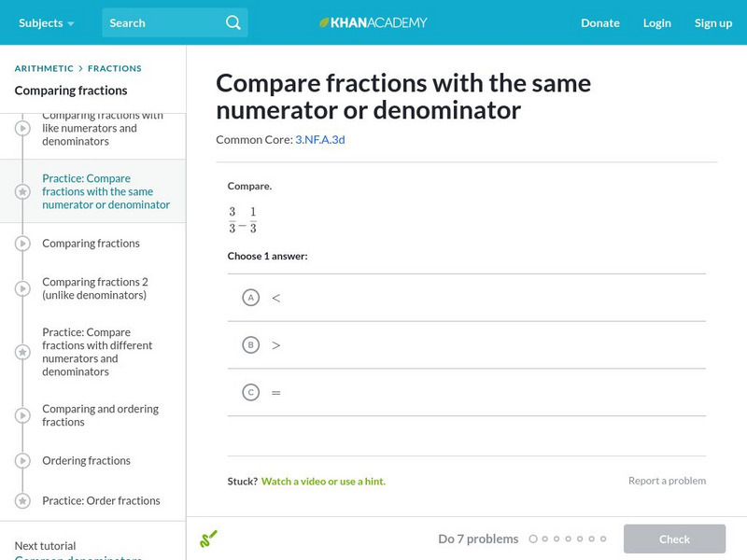Click play icon beside Ordering fractions
This screenshot has height=560, width=747.
[22, 461]
